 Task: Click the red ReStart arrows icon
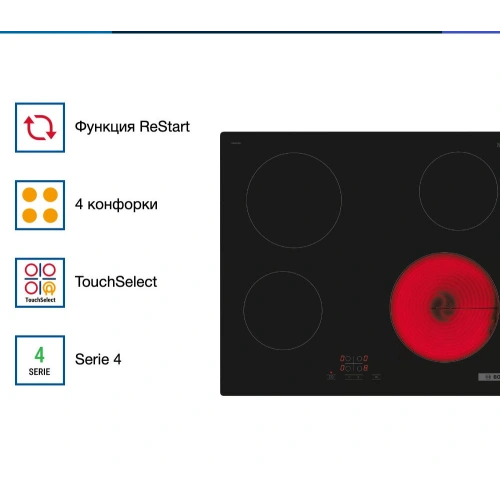click(x=40, y=127)
